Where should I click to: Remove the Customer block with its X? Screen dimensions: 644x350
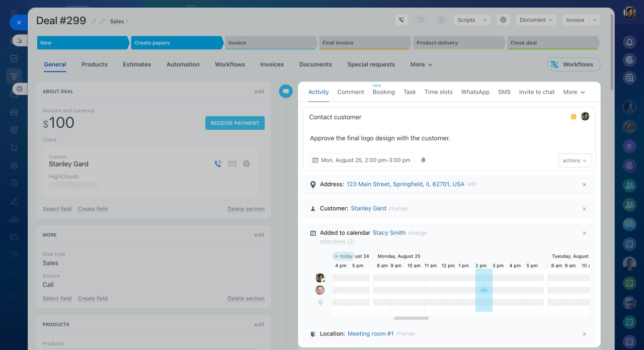[x=585, y=209]
